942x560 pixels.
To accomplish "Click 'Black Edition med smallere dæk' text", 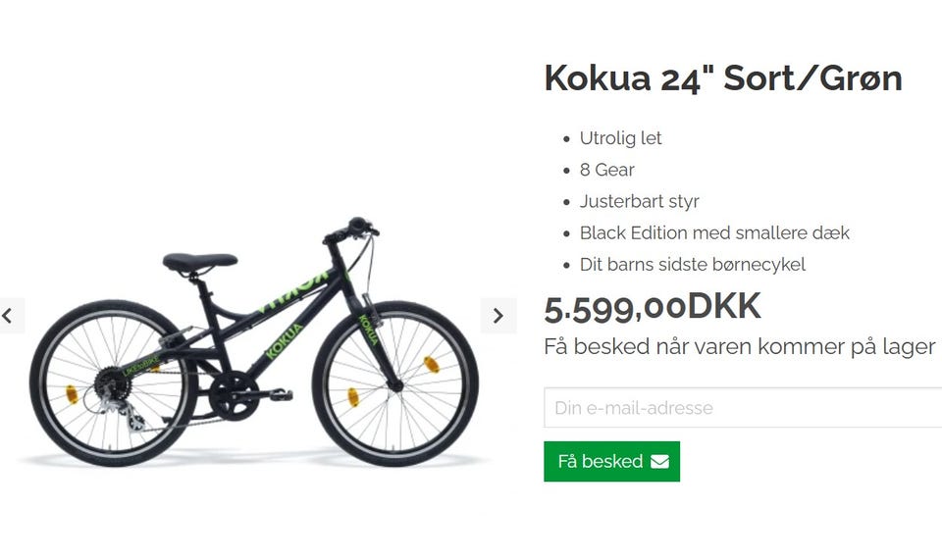I will (714, 232).
